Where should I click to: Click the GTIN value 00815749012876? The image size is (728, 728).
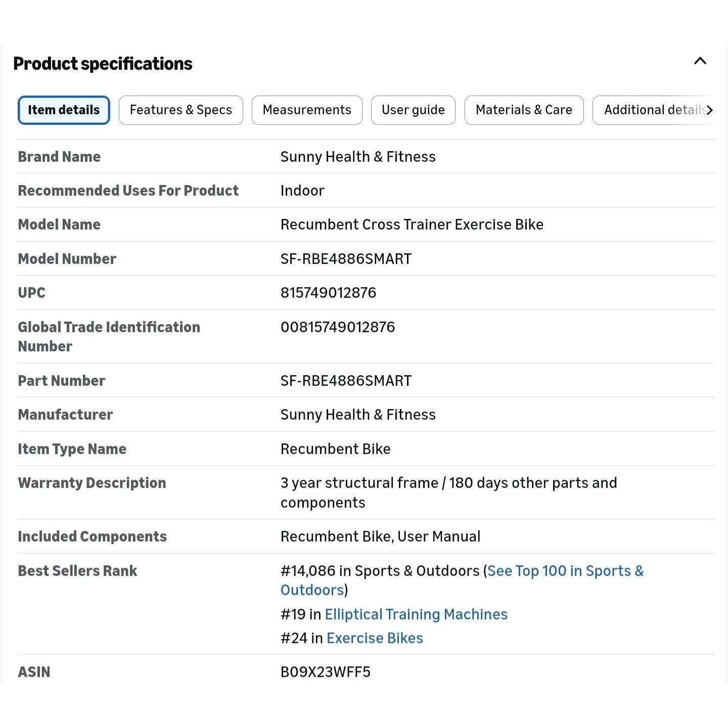(x=338, y=327)
